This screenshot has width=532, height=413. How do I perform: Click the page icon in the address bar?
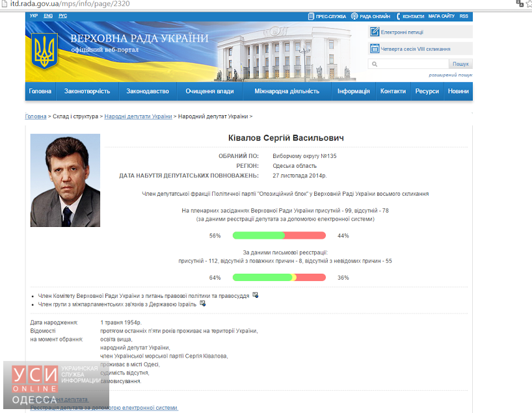(5, 4)
